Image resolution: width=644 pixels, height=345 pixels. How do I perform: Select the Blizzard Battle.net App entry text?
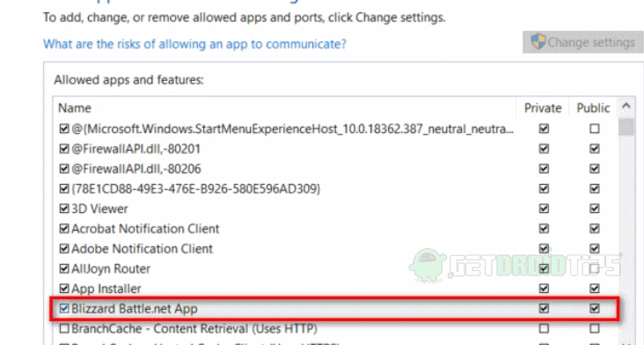tap(135, 308)
